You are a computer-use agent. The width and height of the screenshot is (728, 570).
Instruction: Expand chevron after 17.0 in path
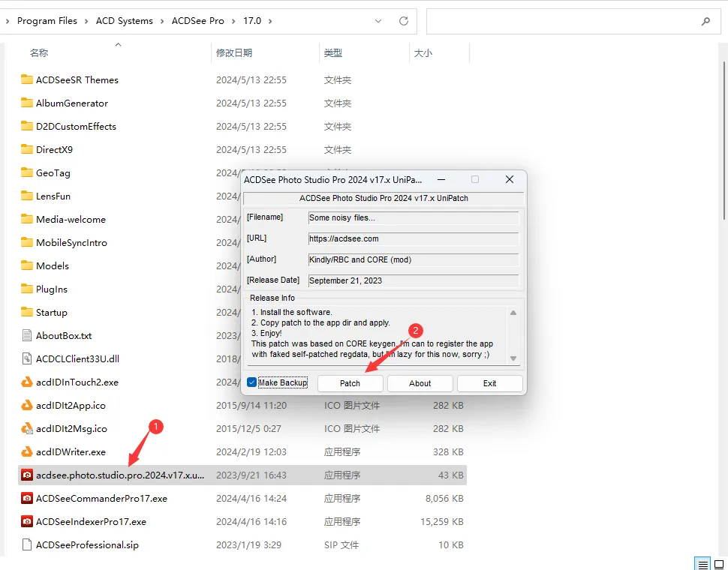[x=270, y=21]
